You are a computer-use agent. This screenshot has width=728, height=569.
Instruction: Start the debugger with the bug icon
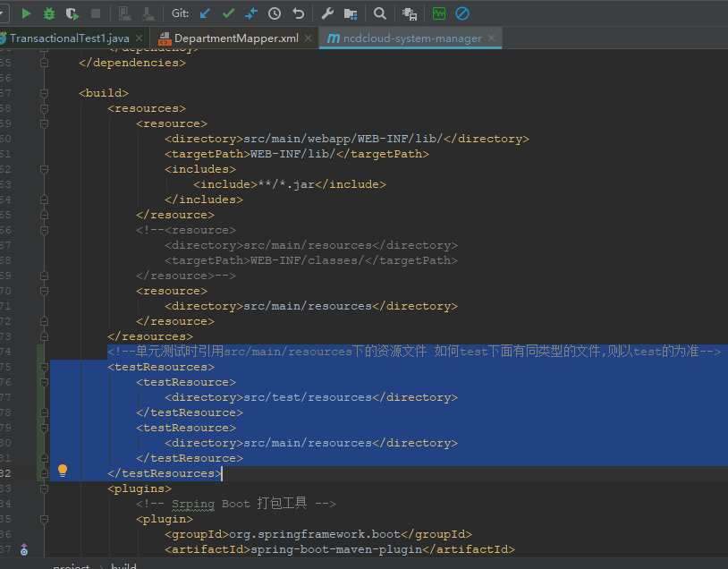tap(47, 13)
